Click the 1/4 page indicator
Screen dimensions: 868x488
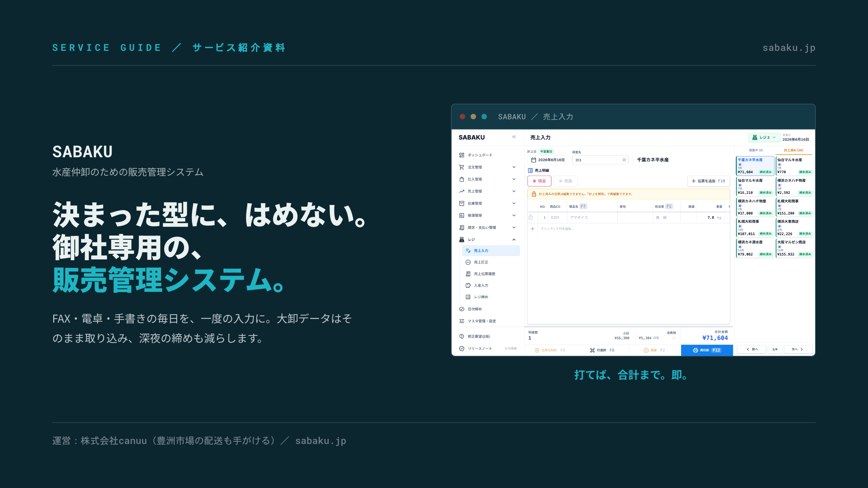[775, 349]
